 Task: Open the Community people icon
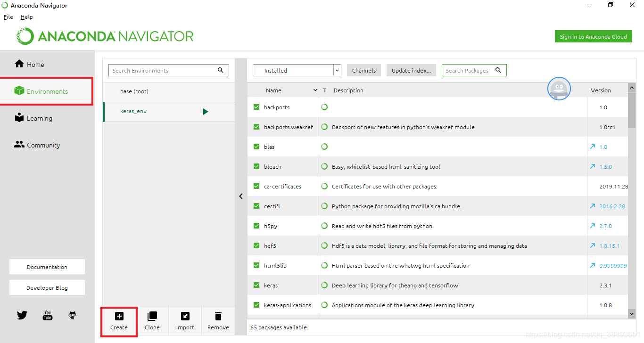coord(19,145)
